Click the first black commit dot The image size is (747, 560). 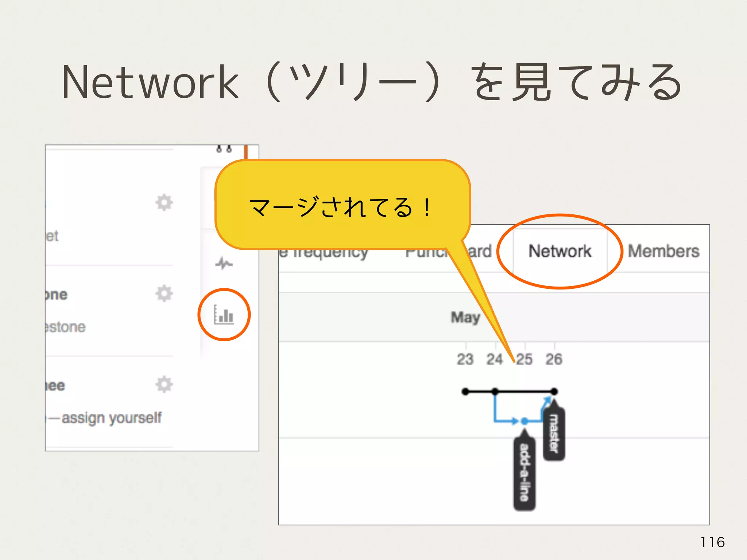coord(465,392)
